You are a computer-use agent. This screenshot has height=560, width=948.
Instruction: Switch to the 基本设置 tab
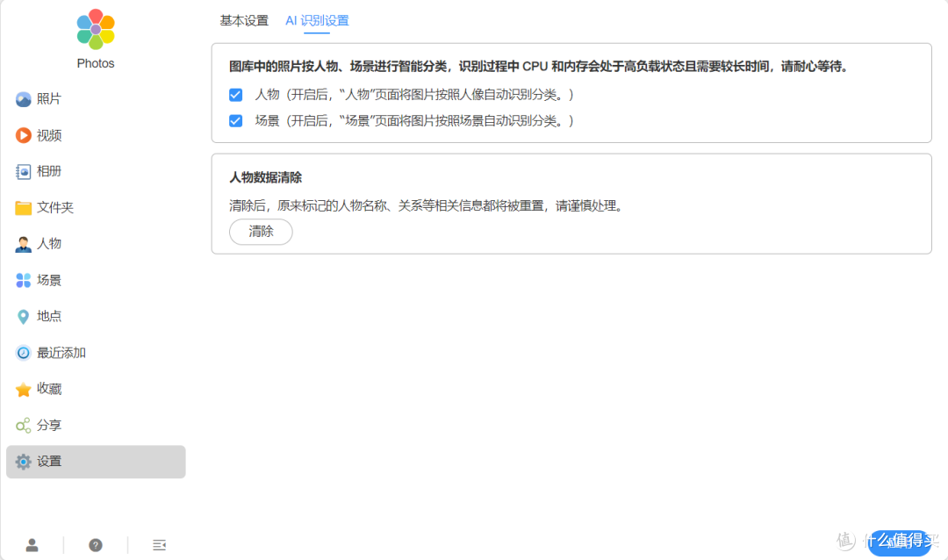pos(244,20)
